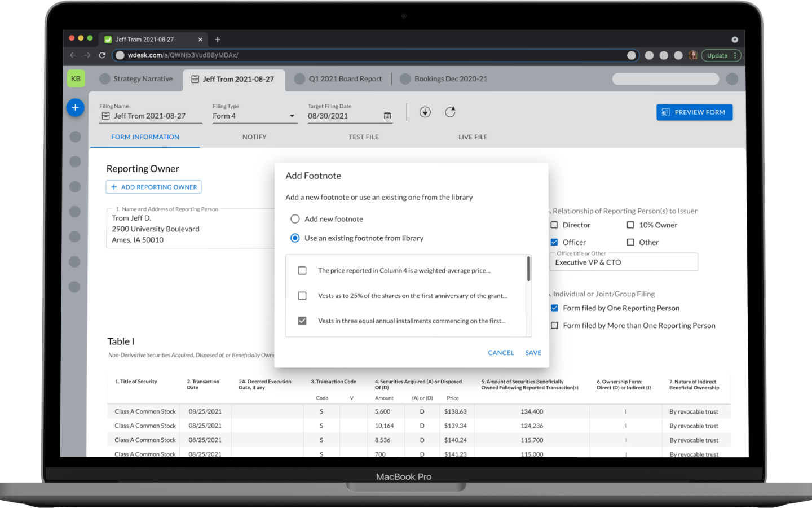Click Save in Add Footnote dialog

click(533, 353)
